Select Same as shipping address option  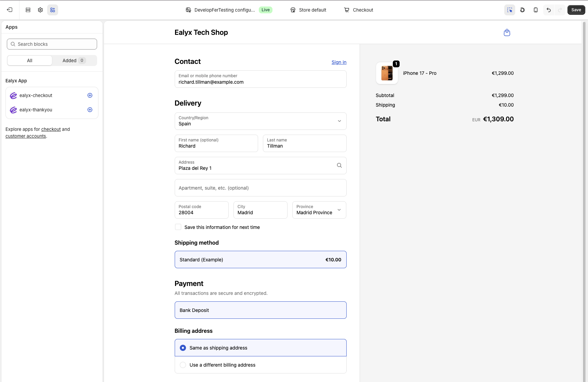tap(183, 348)
